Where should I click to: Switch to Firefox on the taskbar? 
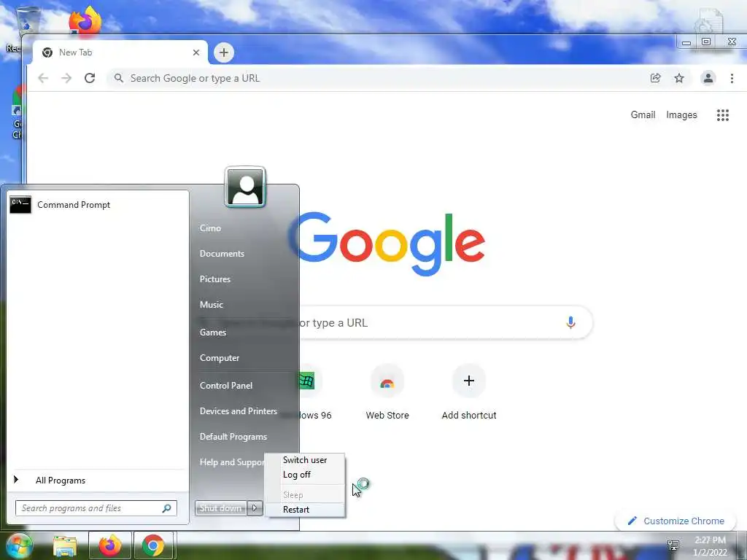pos(109,545)
